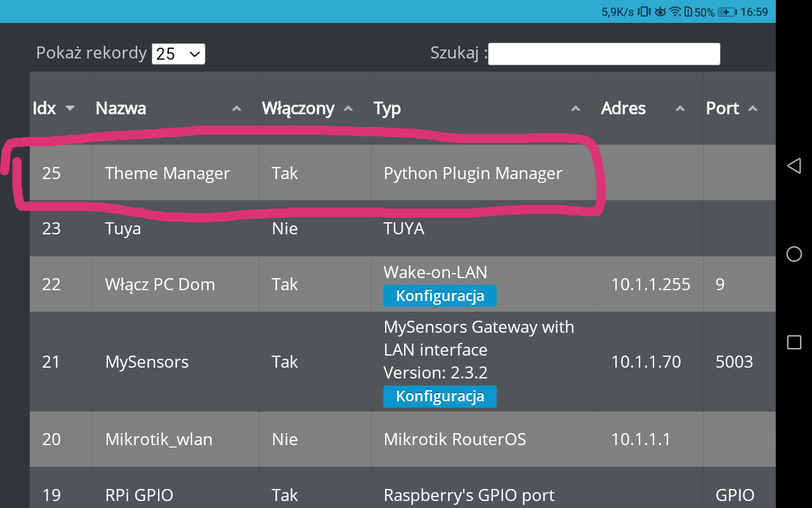Select the Włącz PC Dom row name
812x508 pixels.
click(160, 284)
